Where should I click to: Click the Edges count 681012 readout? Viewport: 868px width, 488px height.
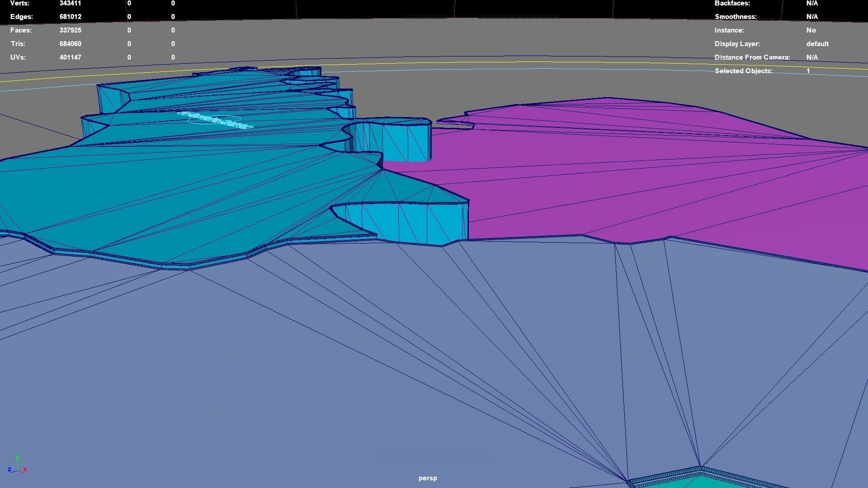pyautogui.click(x=71, y=17)
